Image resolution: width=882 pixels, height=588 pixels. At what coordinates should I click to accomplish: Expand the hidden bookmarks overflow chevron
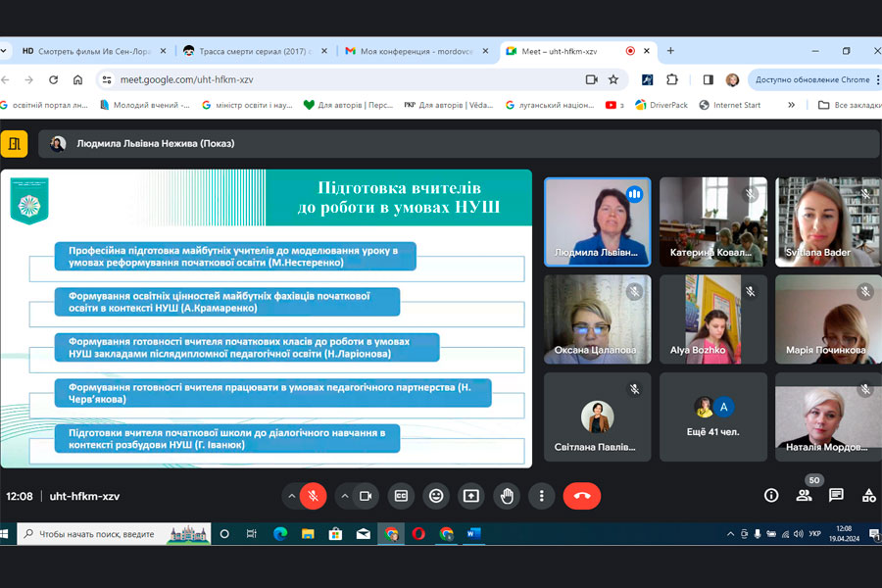click(791, 105)
